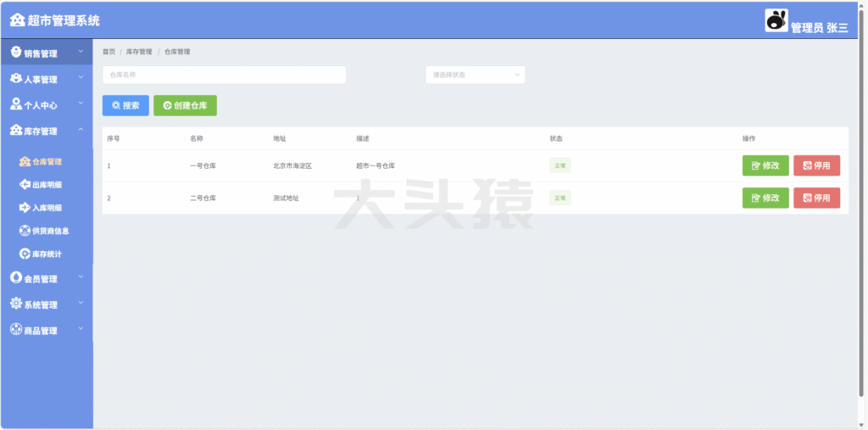Click 修改 for 一号仓库
The image size is (868, 430).
point(765,165)
